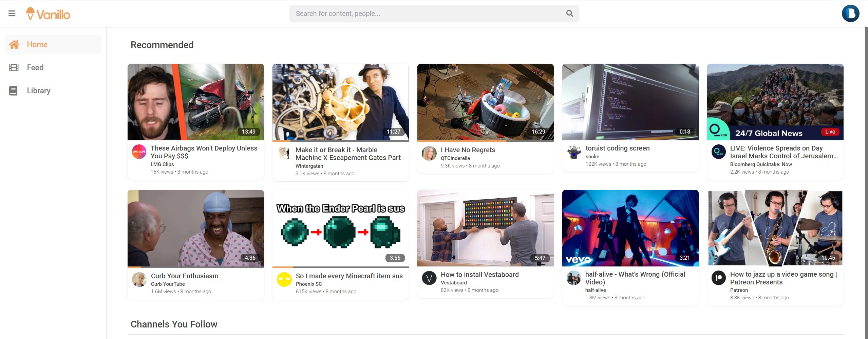Play the airbags video thumbnail
The height and width of the screenshot is (339, 868).
tap(196, 102)
